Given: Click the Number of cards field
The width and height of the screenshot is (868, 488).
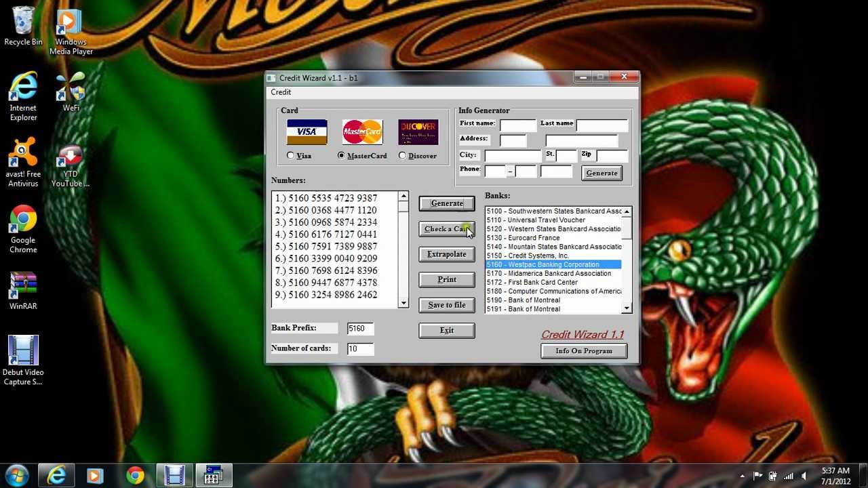Looking at the screenshot, I should pos(360,349).
